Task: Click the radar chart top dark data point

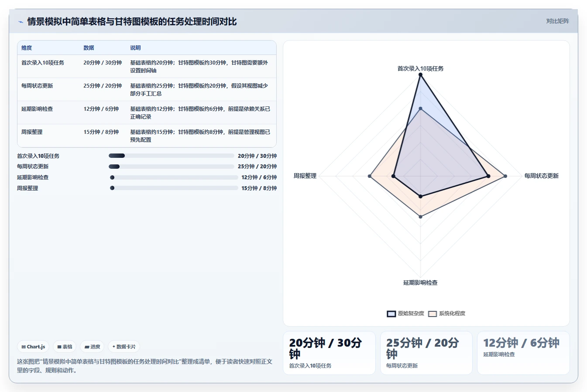Action: (x=420, y=75)
